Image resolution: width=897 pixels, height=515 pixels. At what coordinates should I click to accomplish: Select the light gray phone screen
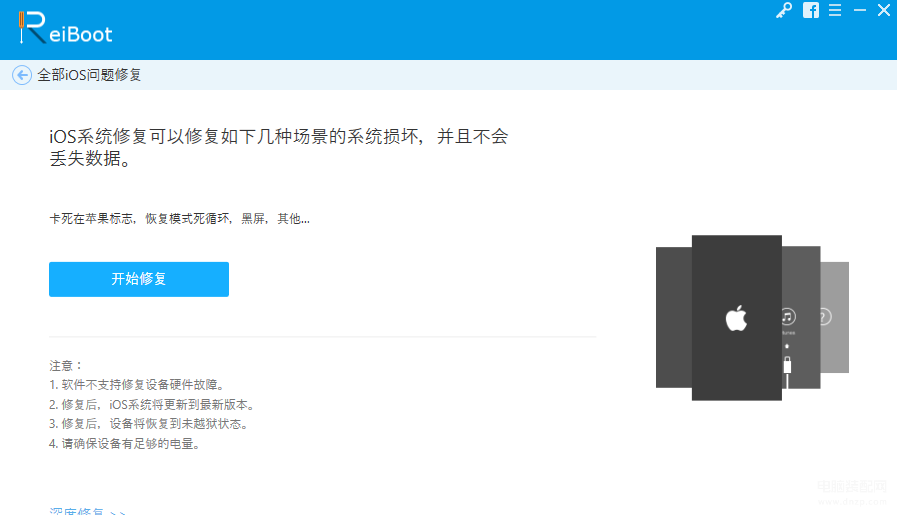(835, 318)
